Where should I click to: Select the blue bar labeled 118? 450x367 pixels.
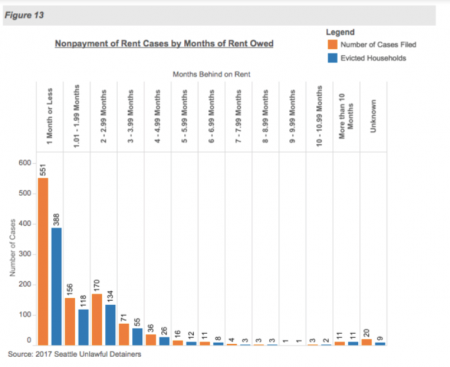pos(83,327)
